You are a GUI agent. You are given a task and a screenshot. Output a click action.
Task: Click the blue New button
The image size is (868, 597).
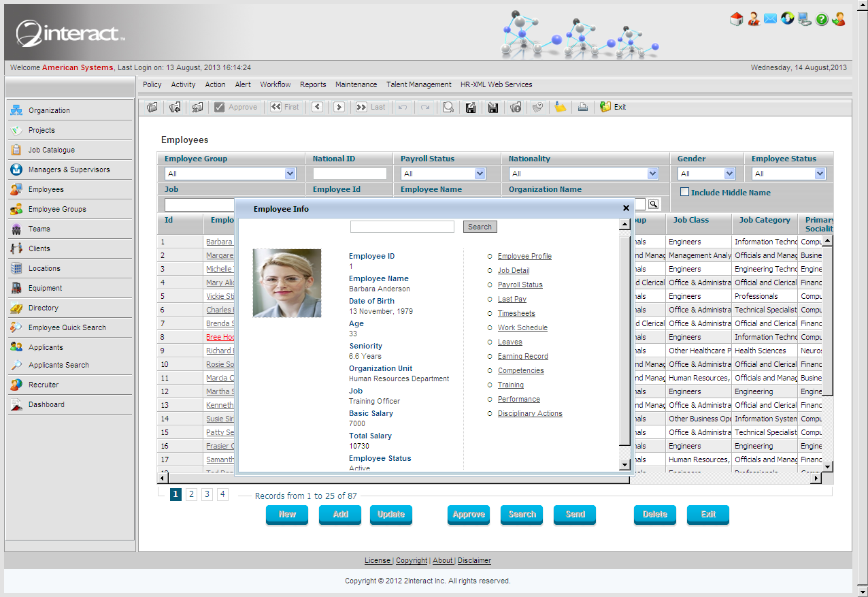[287, 515]
